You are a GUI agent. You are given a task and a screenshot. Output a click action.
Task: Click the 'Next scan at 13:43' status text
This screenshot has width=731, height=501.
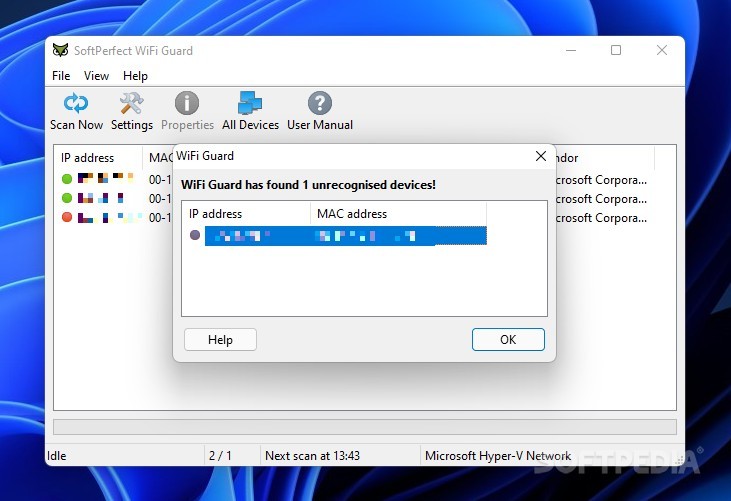click(x=312, y=455)
